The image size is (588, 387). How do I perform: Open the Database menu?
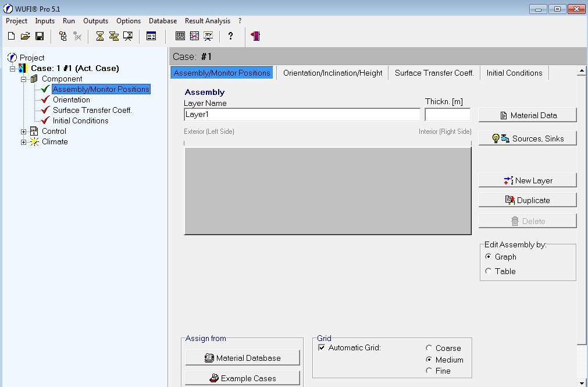(x=163, y=21)
